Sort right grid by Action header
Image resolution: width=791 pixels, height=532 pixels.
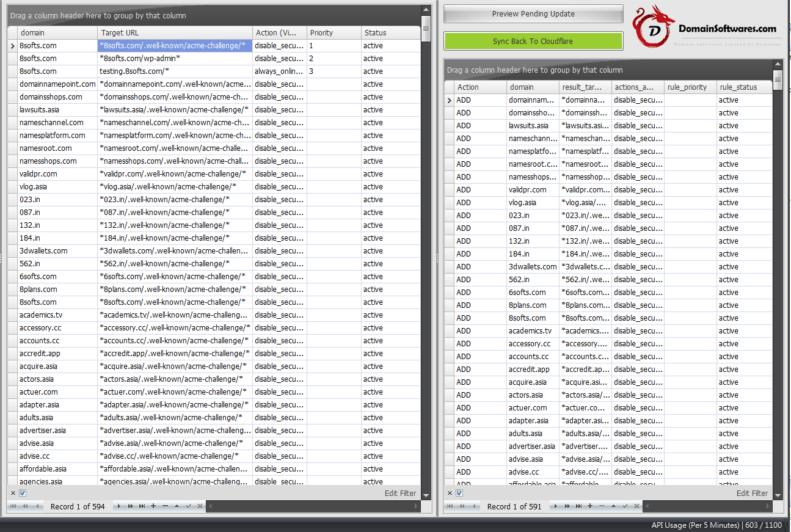pos(480,87)
